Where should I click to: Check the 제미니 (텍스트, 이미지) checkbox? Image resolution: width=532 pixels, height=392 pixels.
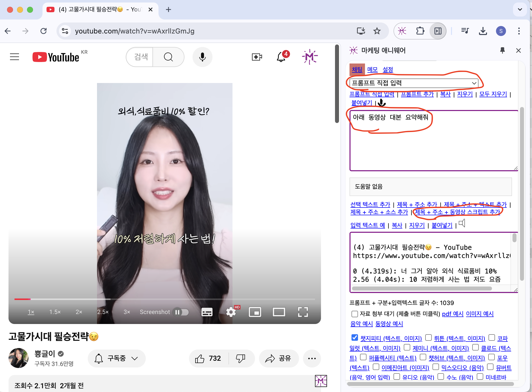407,347
